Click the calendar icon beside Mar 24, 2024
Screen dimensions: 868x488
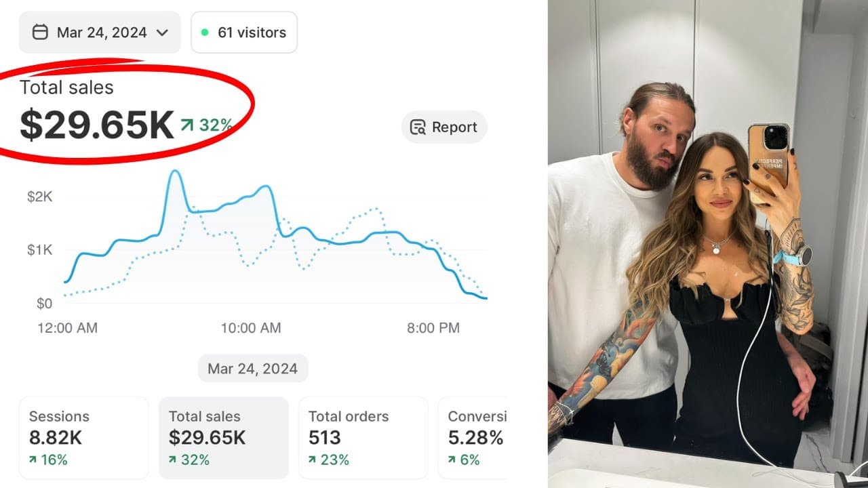click(x=40, y=32)
